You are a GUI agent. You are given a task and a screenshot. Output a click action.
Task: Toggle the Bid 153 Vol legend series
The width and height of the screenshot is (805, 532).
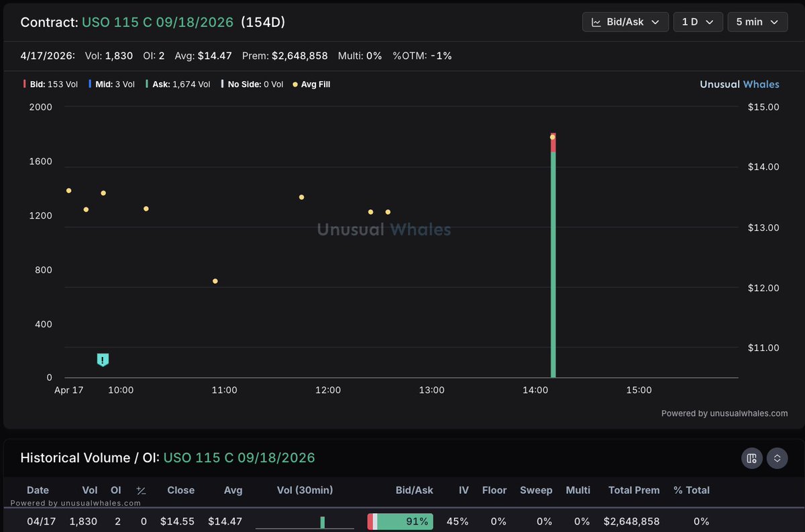tap(50, 85)
